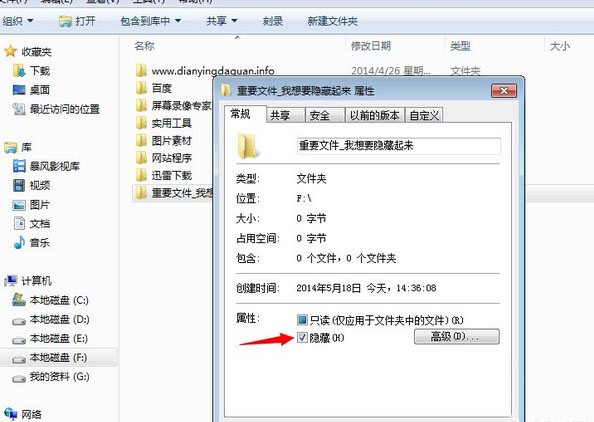The height and width of the screenshot is (422, 594).
Task: Click 新建文件夹 new folder button
Action: (333, 21)
